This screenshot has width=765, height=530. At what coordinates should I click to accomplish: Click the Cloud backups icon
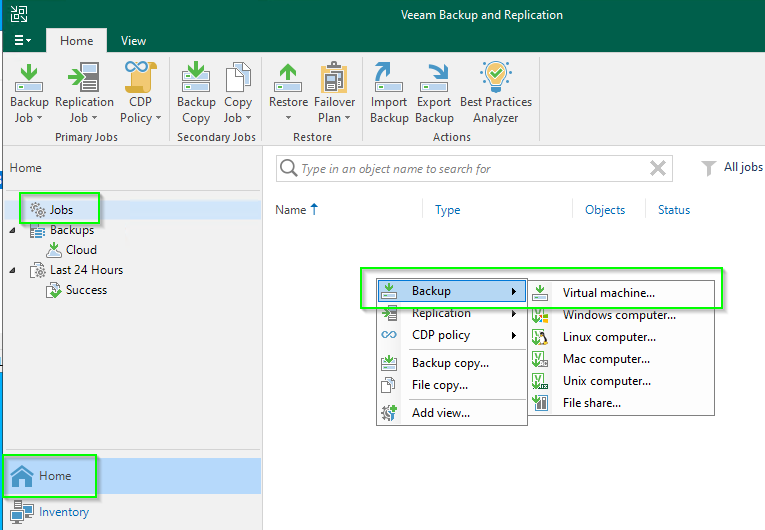click(54, 250)
